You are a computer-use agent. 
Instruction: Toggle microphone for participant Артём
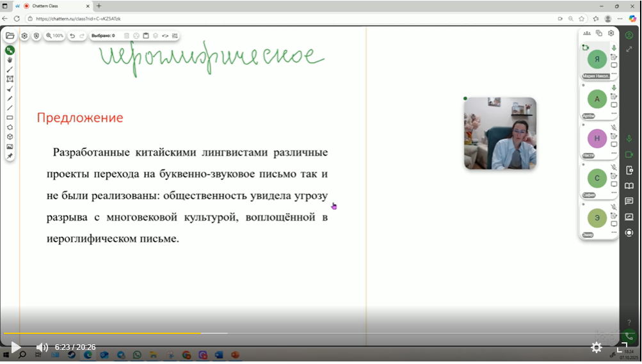tap(614, 88)
